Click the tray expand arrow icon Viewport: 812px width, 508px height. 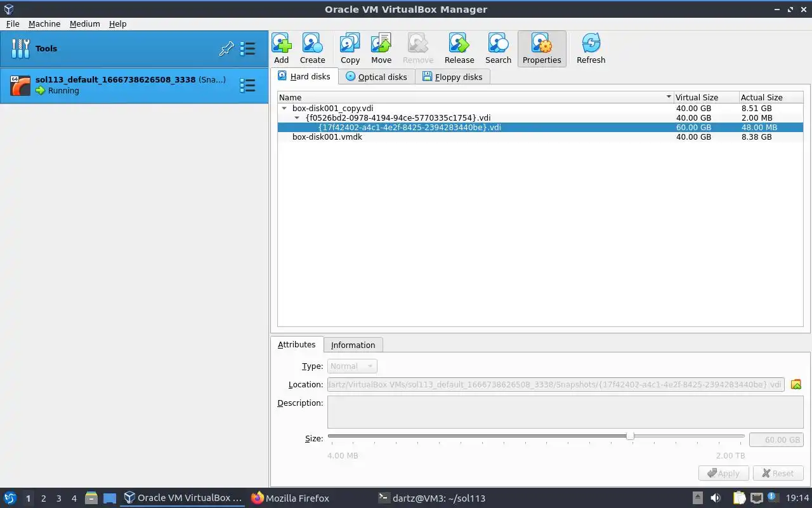pos(697,498)
